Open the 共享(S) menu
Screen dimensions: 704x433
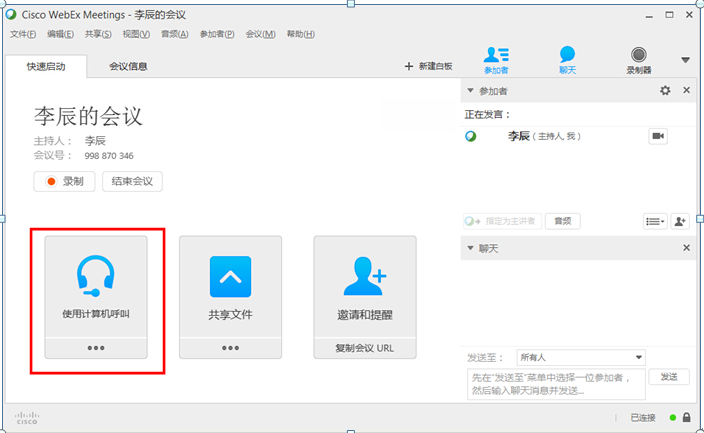pyautogui.click(x=98, y=34)
